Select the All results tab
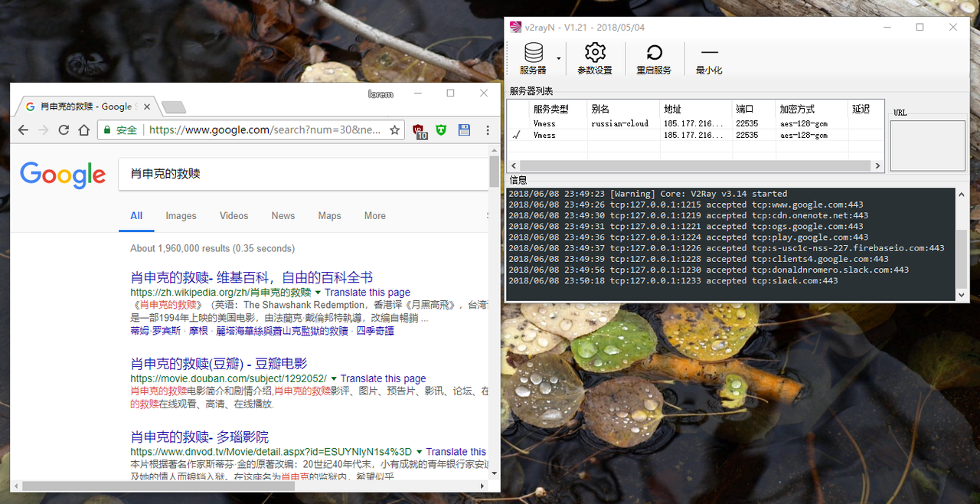 [136, 216]
